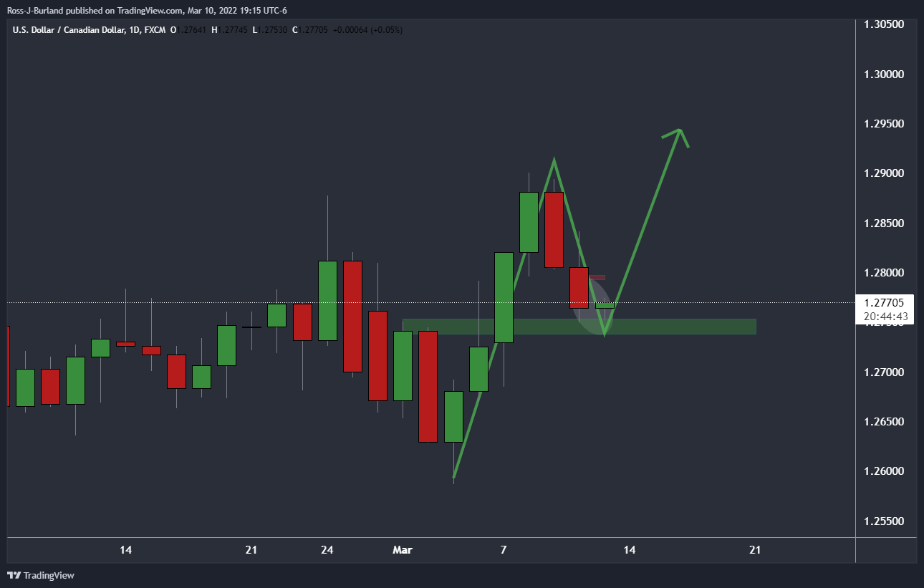Click the 24 date label on the time axis
The image size is (924, 588).
327,550
